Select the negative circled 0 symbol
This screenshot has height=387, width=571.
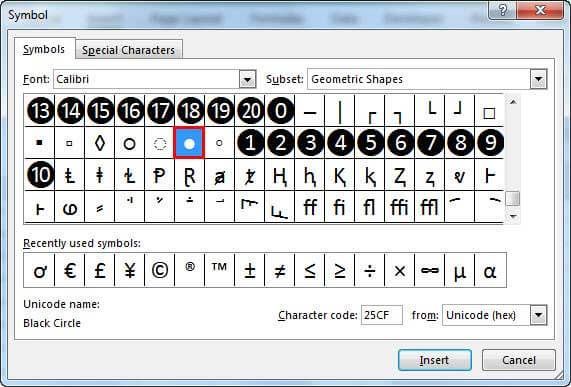click(x=280, y=111)
